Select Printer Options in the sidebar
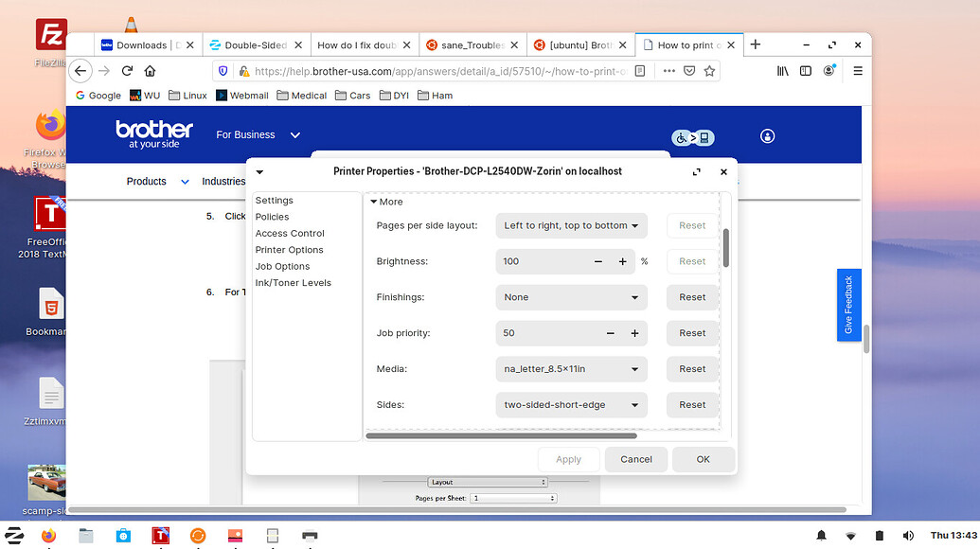This screenshot has height=549, width=980. 289,250
